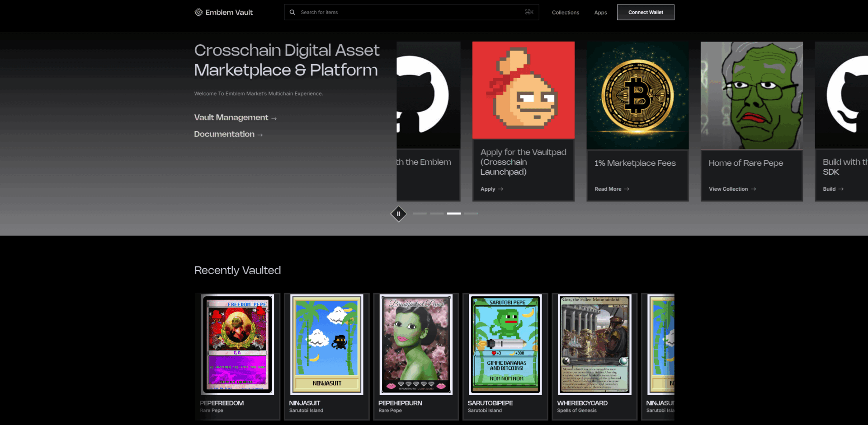Open the Collections menu
Screen dimensions: 868x425
click(x=566, y=13)
